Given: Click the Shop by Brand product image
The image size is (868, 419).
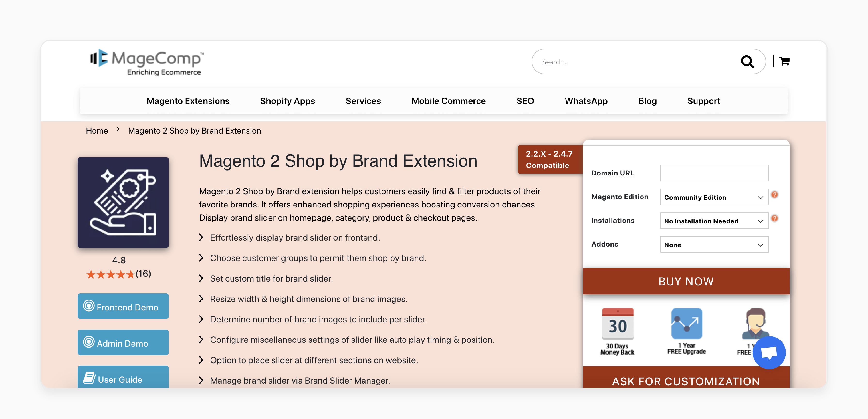Looking at the screenshot, I should pyautogui.click(x=123, y=202).
